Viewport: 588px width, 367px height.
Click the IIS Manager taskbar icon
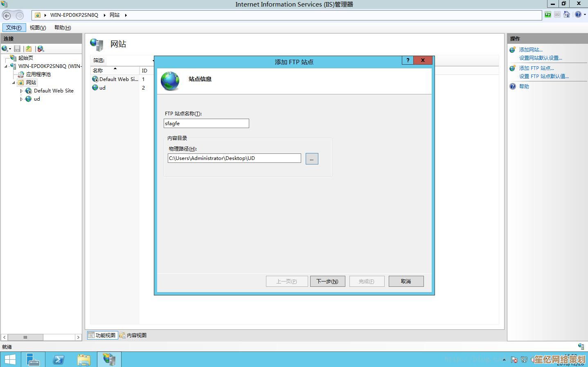109,360
